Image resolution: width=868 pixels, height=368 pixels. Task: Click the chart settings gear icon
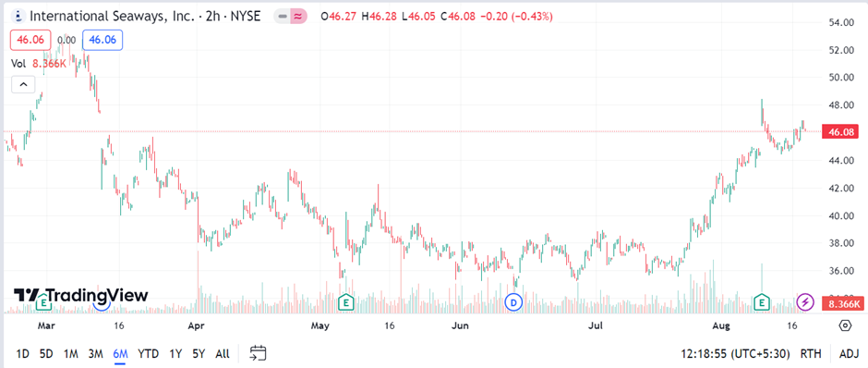[x=845, y=325]
